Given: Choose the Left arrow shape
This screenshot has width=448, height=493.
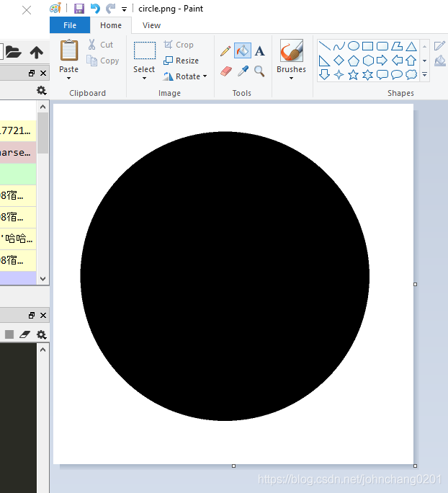Looking at the screenshot, I should pyautogui.click(x=398, y=61).
